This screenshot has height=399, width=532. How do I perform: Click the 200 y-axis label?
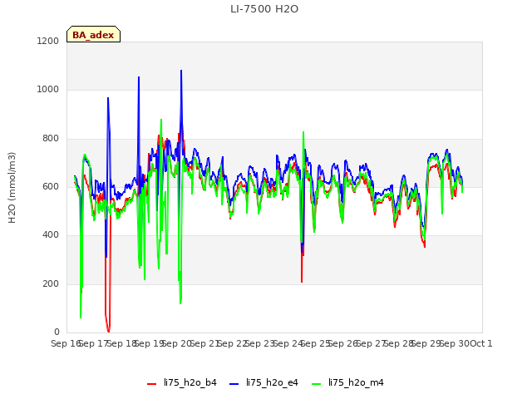51,283
